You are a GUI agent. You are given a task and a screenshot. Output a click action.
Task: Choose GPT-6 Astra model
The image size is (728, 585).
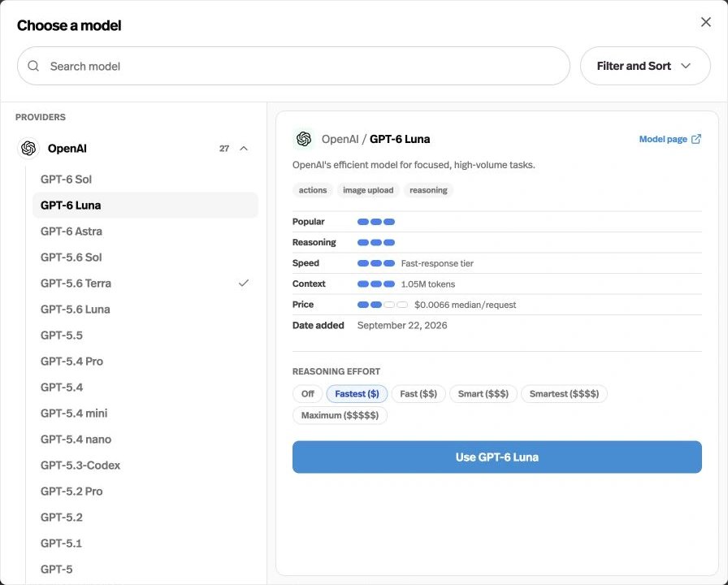145,232
